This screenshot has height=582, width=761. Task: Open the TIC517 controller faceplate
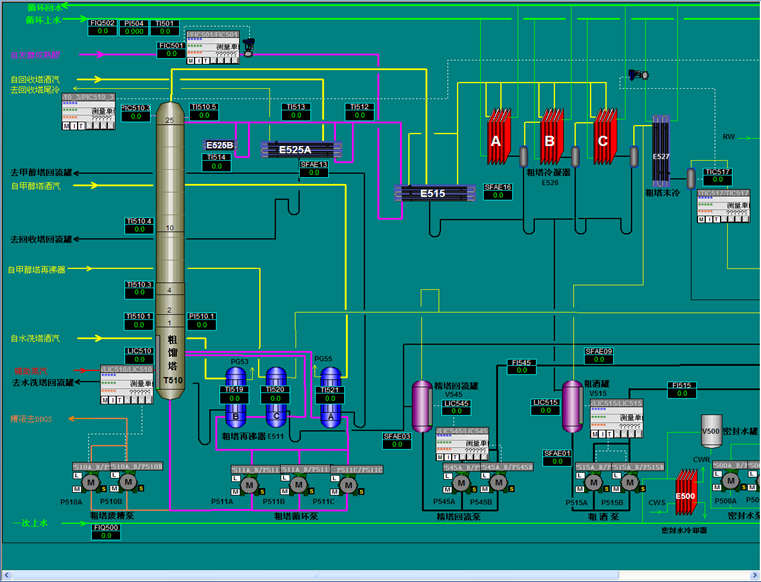[x=723, y=207]
